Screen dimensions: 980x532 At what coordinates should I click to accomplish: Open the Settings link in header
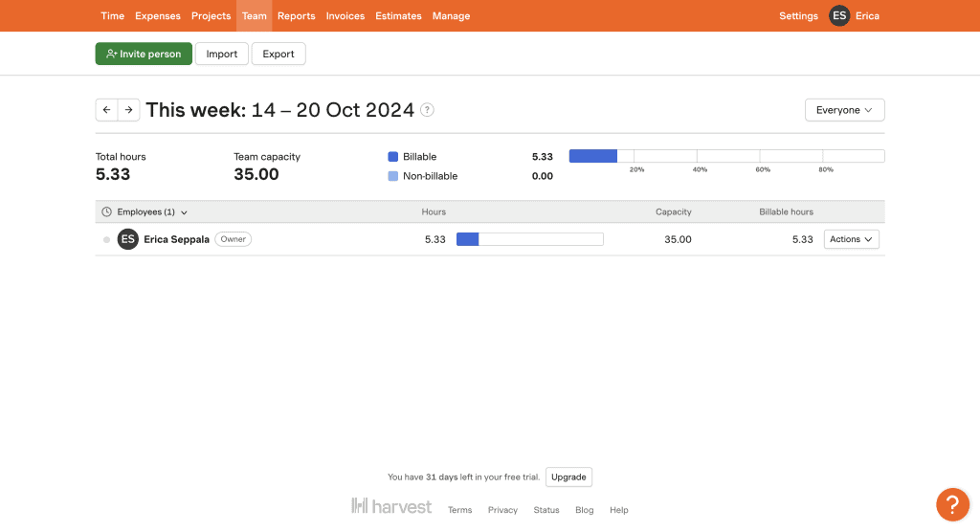(798, 16)
